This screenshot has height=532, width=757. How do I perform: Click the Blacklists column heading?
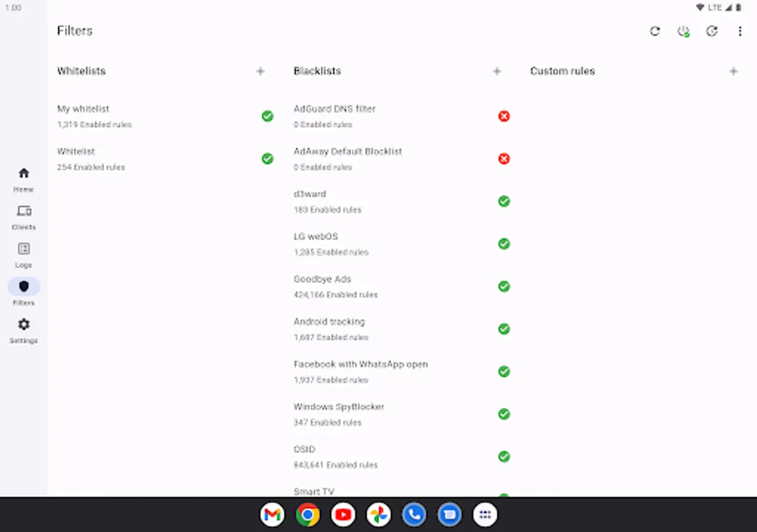click(x=318, y=71)
